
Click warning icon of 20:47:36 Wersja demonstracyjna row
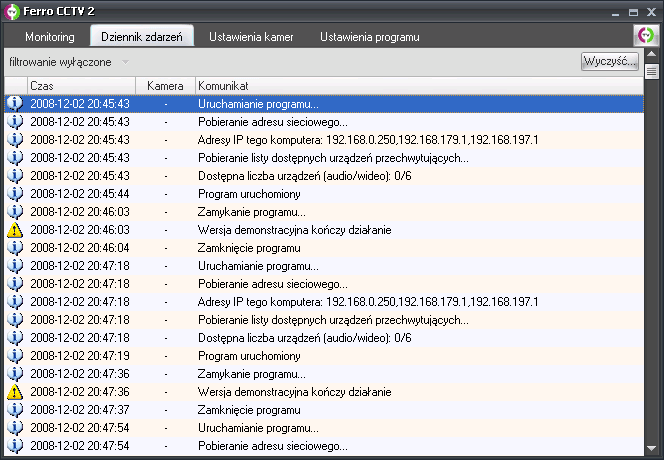tap(15, 392)
